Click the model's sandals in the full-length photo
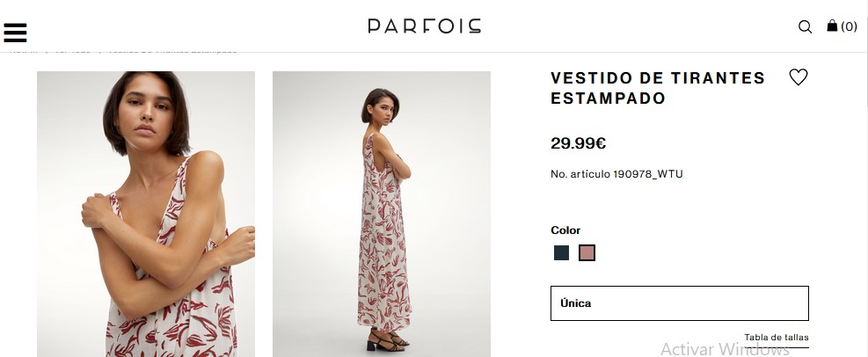This screenshot has width=868, height=357. 387,338
